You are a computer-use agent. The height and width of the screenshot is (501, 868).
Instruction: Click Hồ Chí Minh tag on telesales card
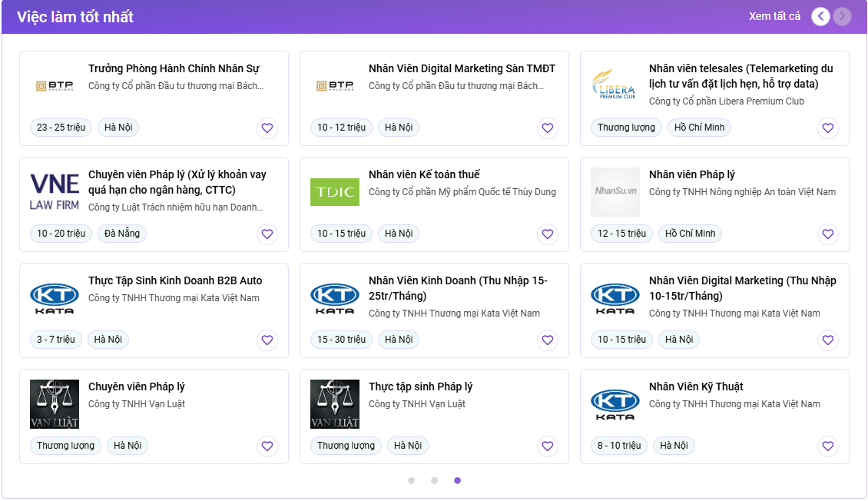click(x=699, y=128)
